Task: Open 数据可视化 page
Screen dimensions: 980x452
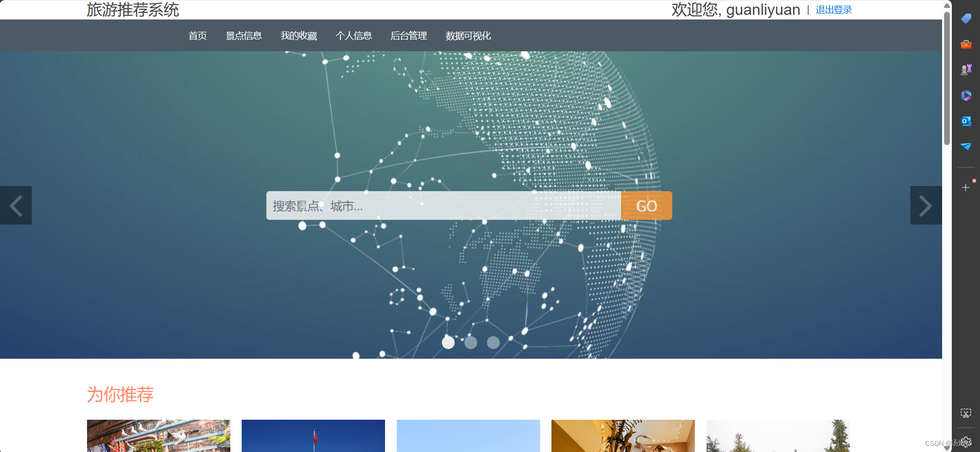Action: click(x=468, y=36)
